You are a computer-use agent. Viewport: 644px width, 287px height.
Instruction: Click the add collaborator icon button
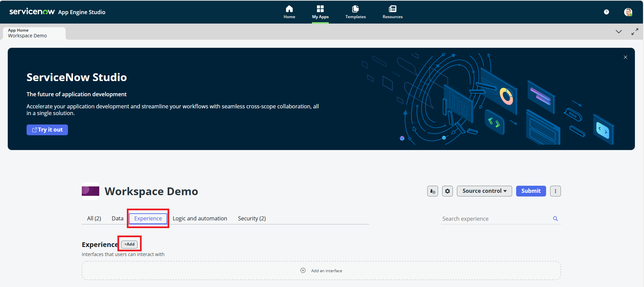pos(433,191)
